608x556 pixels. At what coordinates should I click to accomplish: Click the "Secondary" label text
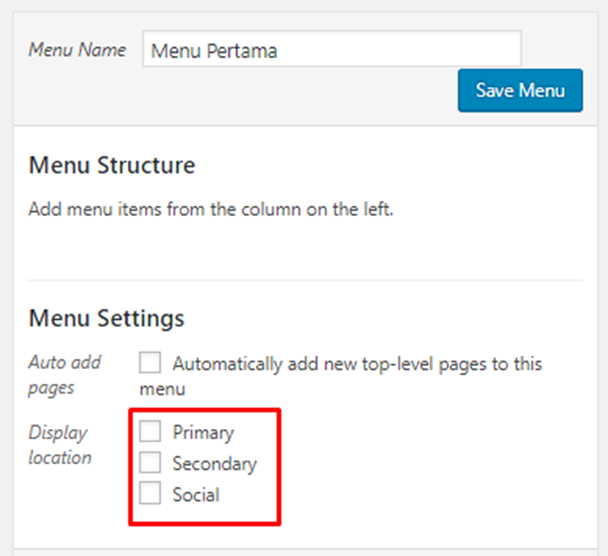pyautogui.click(x=214, y=464)
